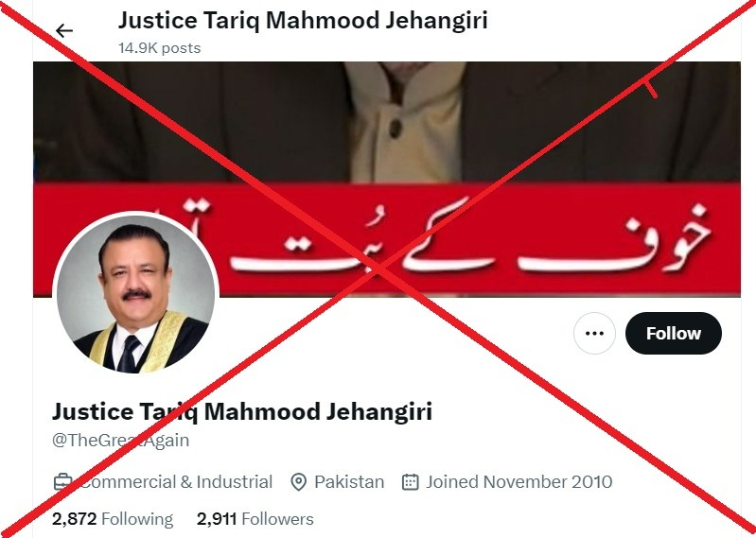Open the header banner image
This screenshot has width=756, height=538.
pos(387,179)
